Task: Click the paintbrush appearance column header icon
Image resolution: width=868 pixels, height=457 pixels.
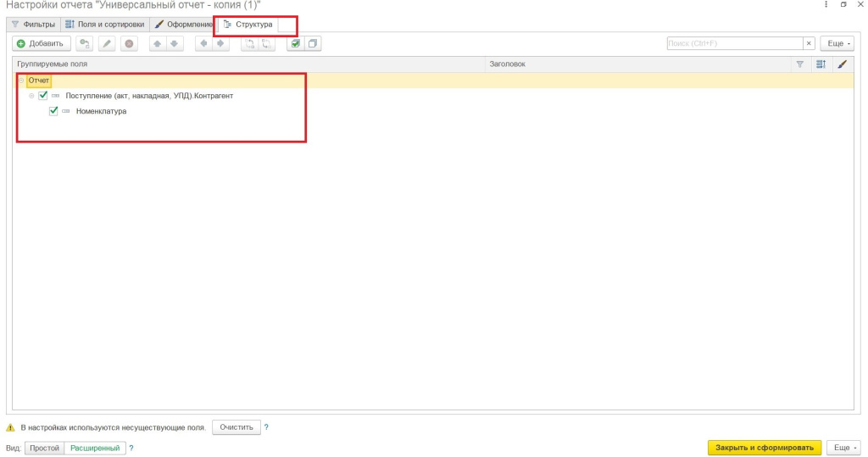Action: (842, 64)
